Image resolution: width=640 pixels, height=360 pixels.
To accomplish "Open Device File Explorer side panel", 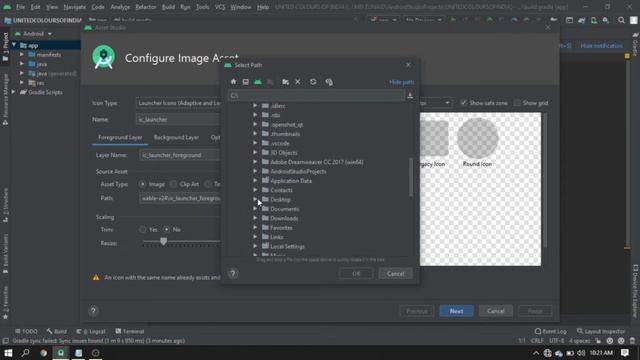I will [x=635, y=291].
